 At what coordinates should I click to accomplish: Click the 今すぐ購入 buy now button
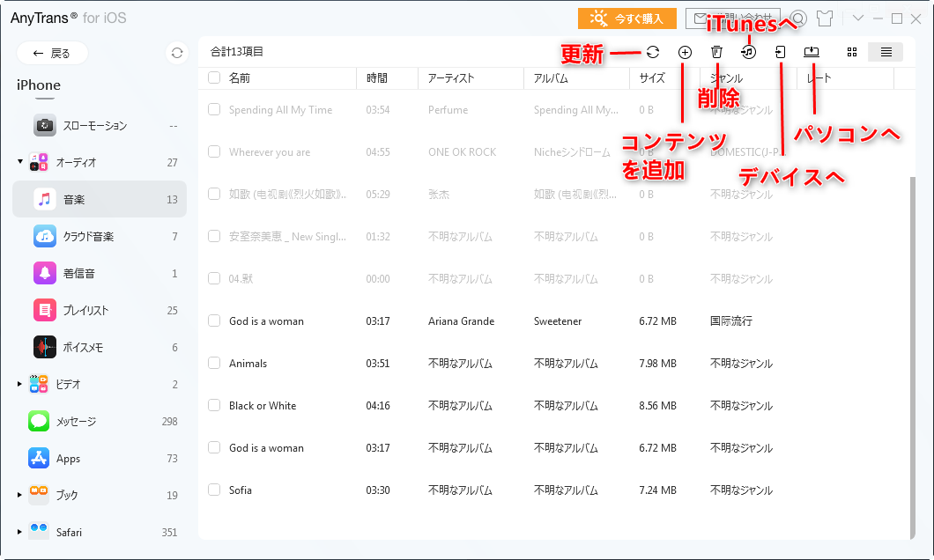627,18
